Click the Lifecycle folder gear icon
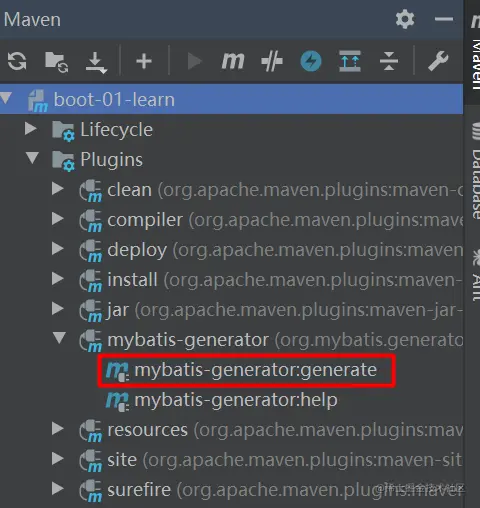Viewport: 480px width, 508px height. pos(63,131)
